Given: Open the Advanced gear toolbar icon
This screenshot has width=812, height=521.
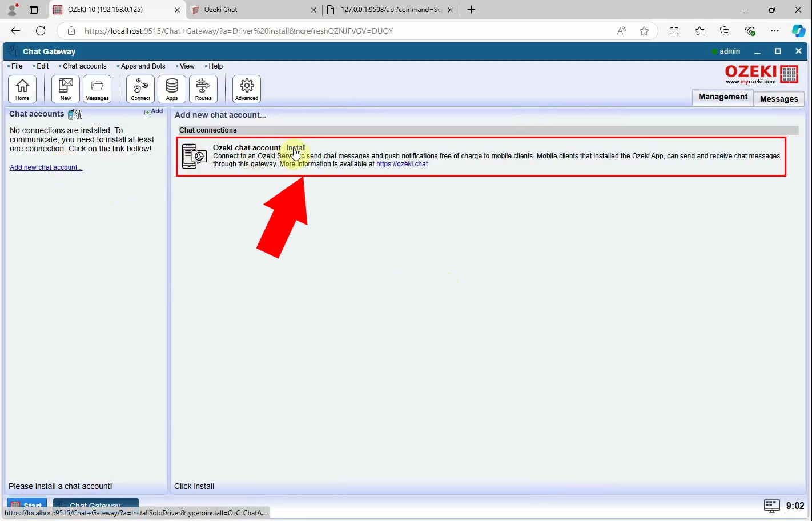Looking at the screenshot, I should point(247,89).
